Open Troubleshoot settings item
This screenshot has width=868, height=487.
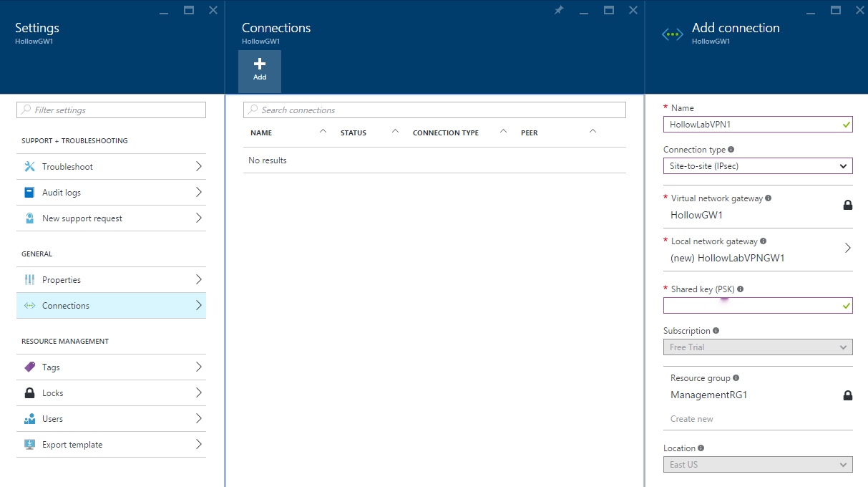coord(111,166)
